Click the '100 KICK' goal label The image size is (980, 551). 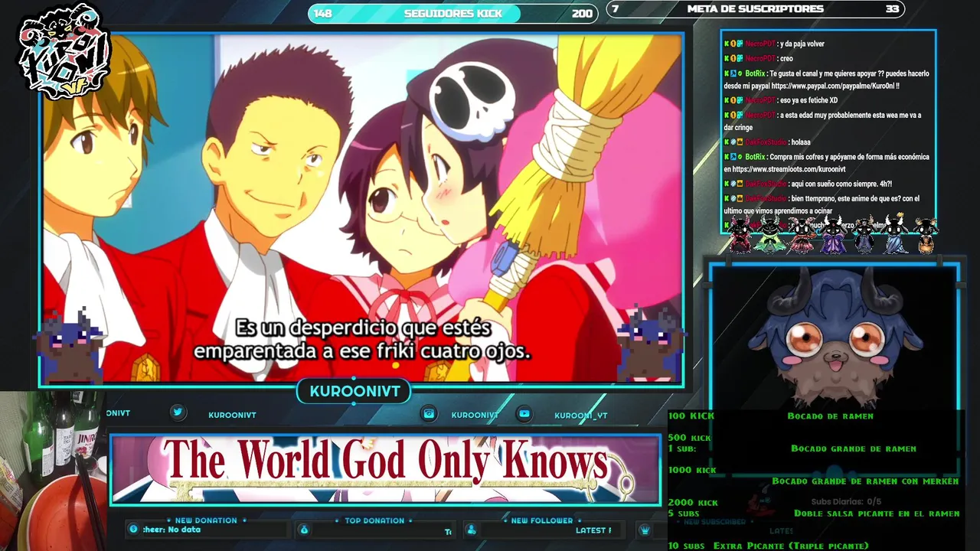coord(691,416)
